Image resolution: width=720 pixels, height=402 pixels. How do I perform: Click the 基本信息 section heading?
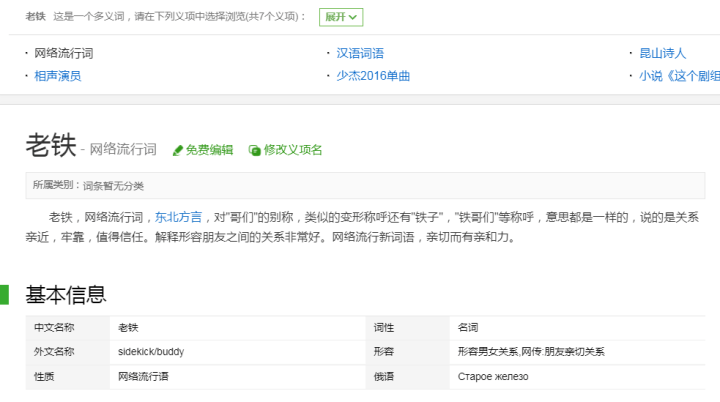coord(66,294)
